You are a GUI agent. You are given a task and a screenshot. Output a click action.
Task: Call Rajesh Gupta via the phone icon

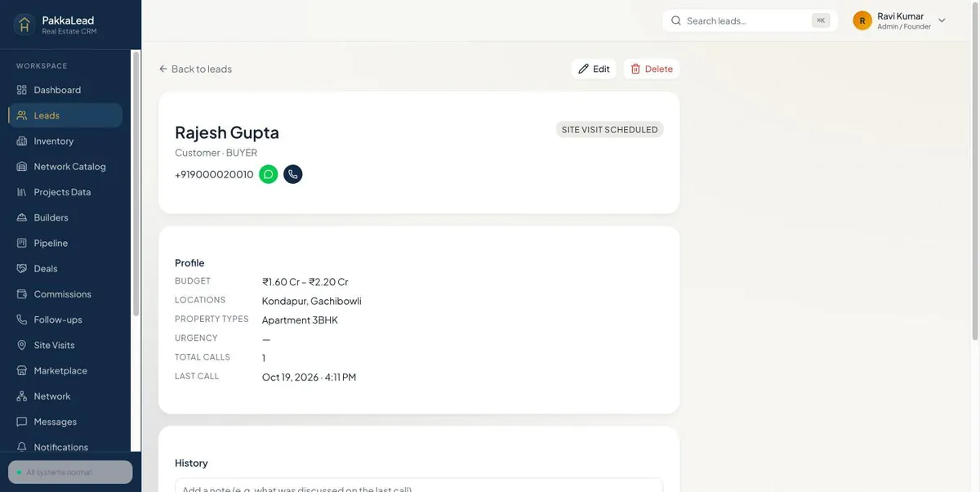pyautogui.click(x=292, y=174)
